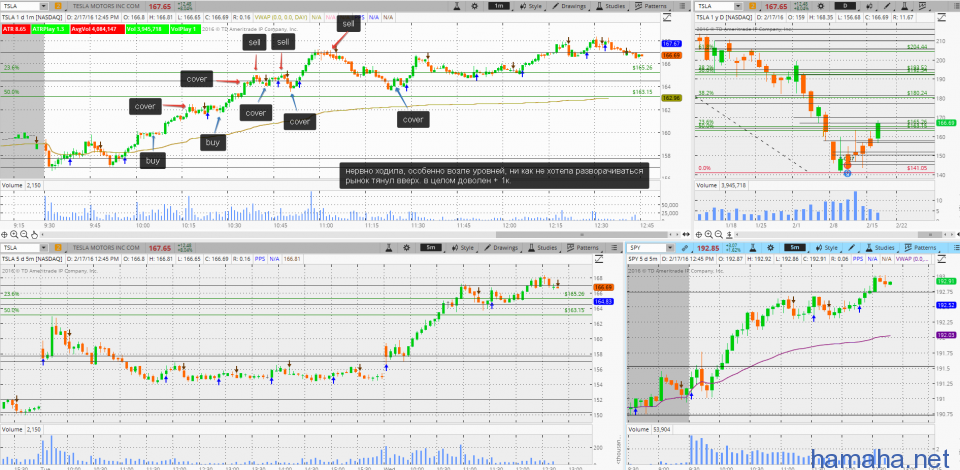Open Patterns icon in daily chart toolbar
Screen dimensions: 960x470
tap(922, 6)
